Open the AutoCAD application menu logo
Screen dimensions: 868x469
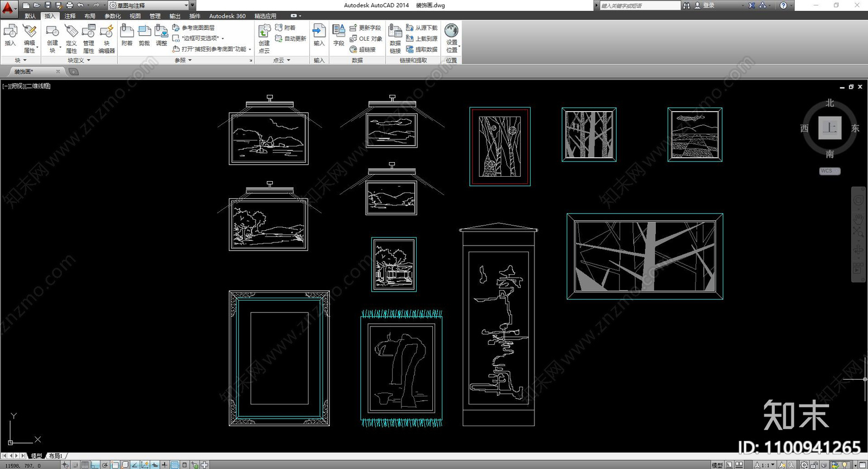pos(8,8)
